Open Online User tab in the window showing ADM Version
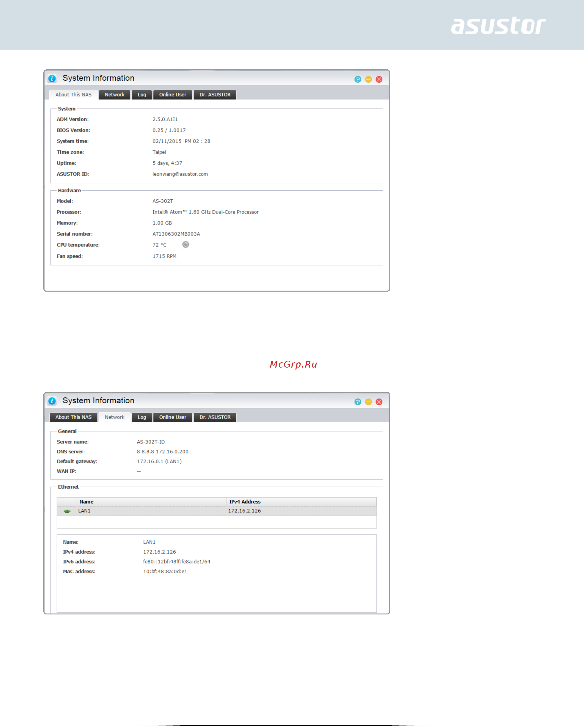Viewport: 584px width, 728px height. pyautogui.click(x=172, y=95)
